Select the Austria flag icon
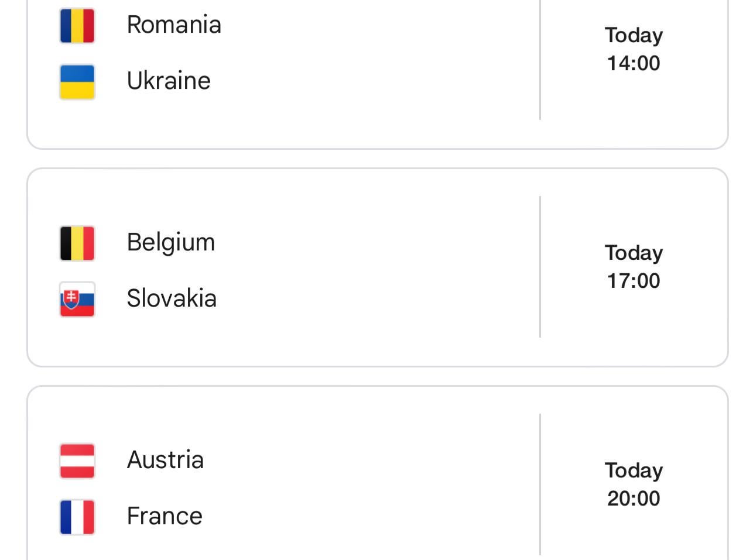 (x=77, y=460)
